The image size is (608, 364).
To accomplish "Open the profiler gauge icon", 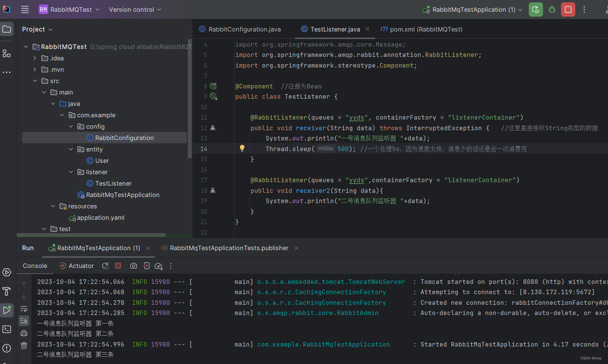I will click(x=159, y=266).
